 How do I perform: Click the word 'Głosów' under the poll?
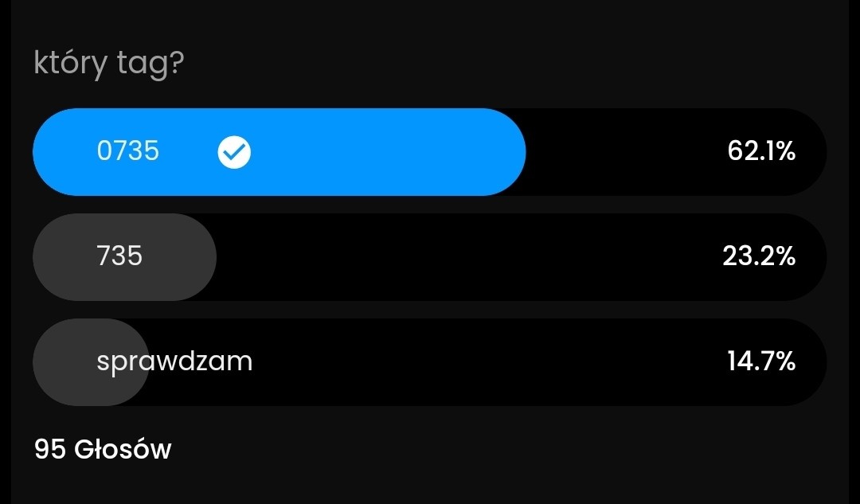pos(123,450)
